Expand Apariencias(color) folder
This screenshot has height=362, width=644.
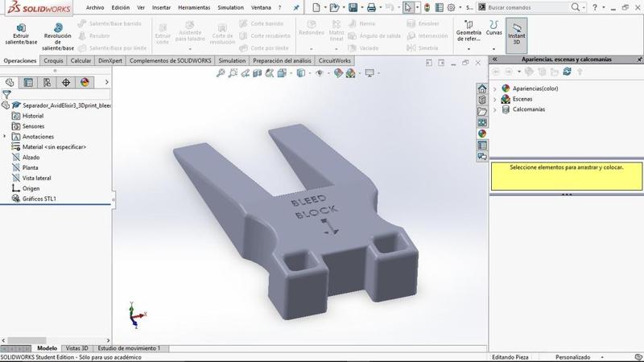coord(495,88)
